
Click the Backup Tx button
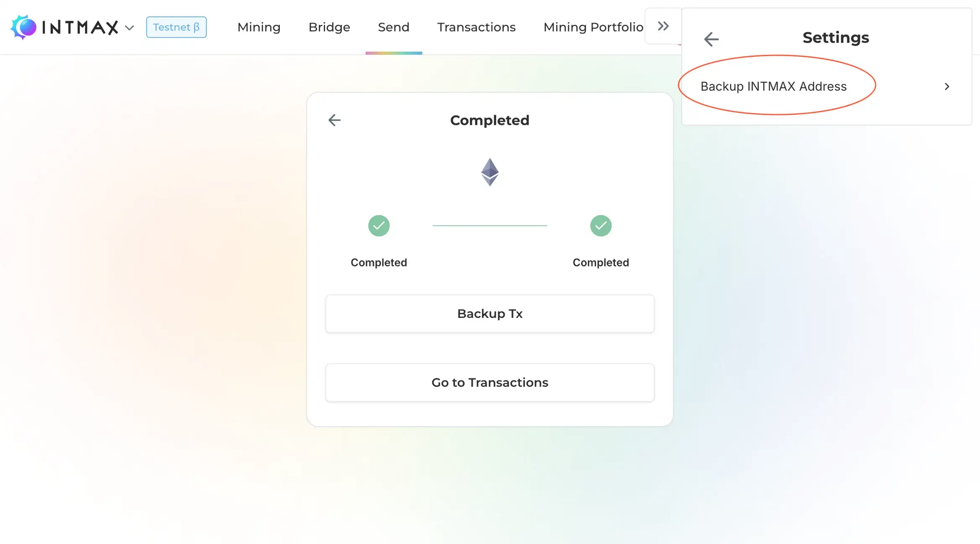pyautogui.click(x=490, y=313)
